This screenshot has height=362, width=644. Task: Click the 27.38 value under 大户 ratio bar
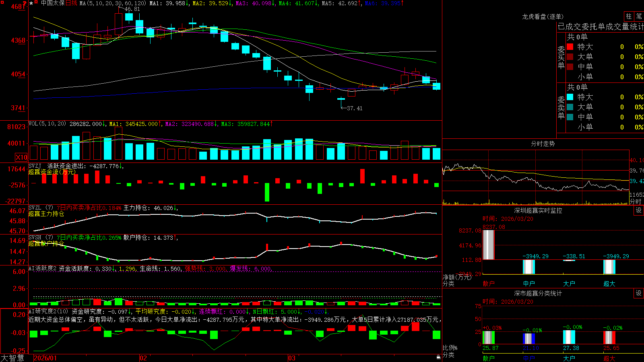(571, 348)
